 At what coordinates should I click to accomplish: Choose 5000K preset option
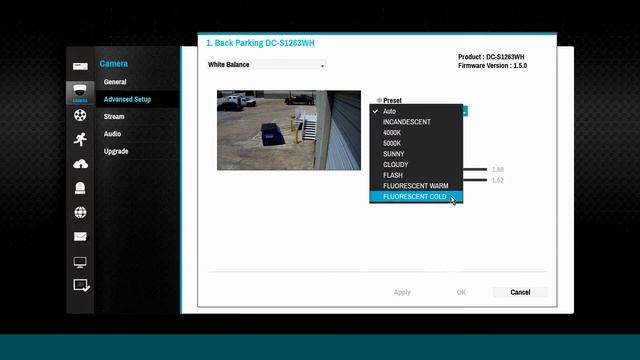point(416,143)
